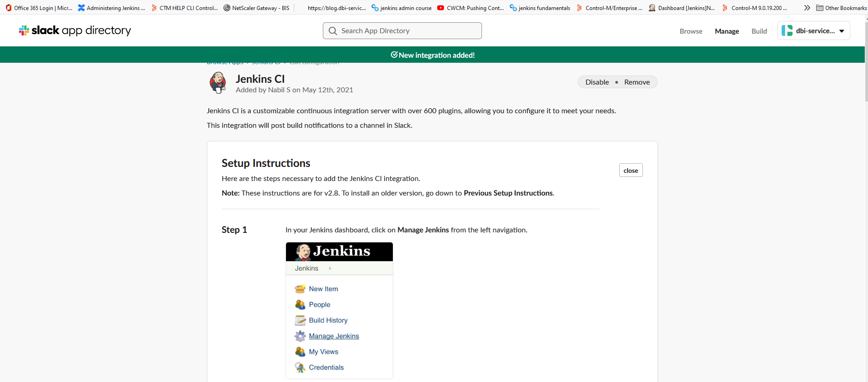Open Dashboard [Jenkins] bookmark
This screenshot has height=382, width=868.
682,8
